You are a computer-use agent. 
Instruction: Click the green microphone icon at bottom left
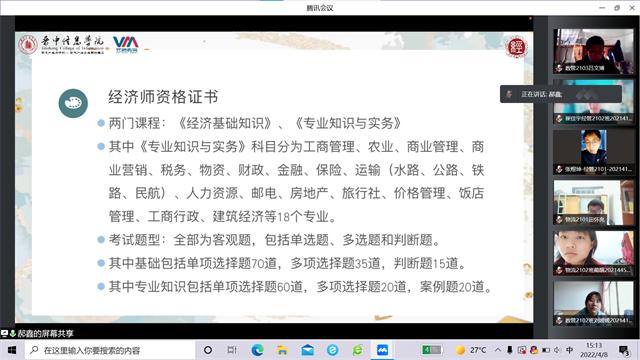coord(13,333)
